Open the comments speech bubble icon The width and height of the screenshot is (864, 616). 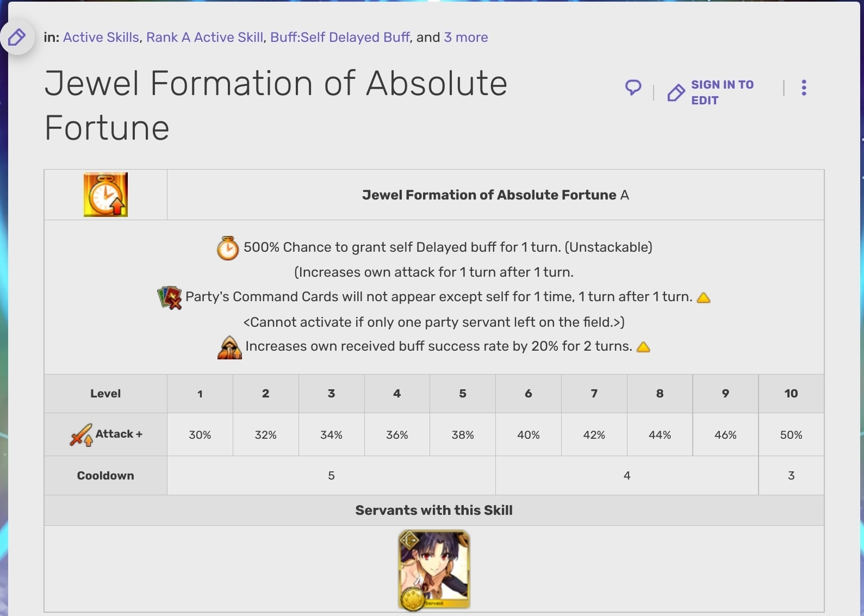pyautogui.click(x=633, y=88)
